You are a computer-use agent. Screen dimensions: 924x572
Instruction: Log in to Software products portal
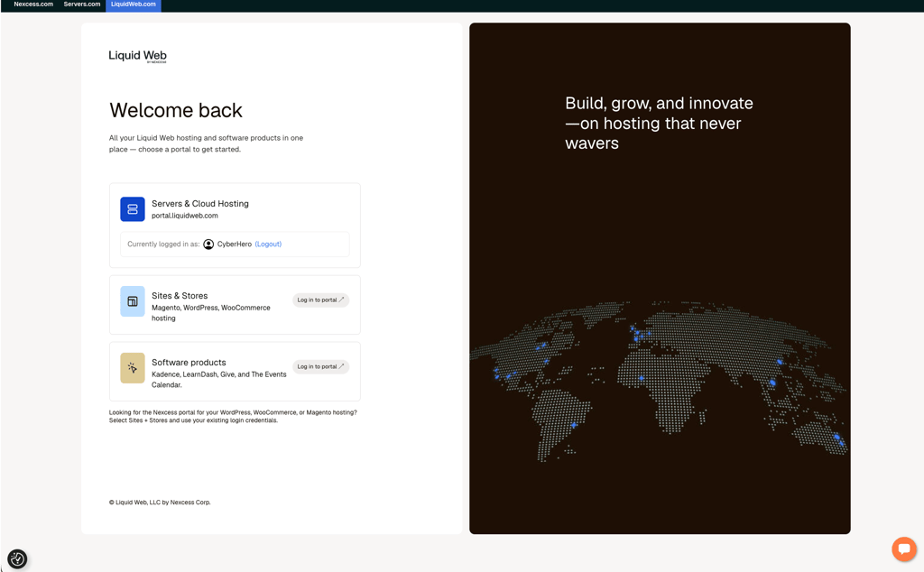320,366
